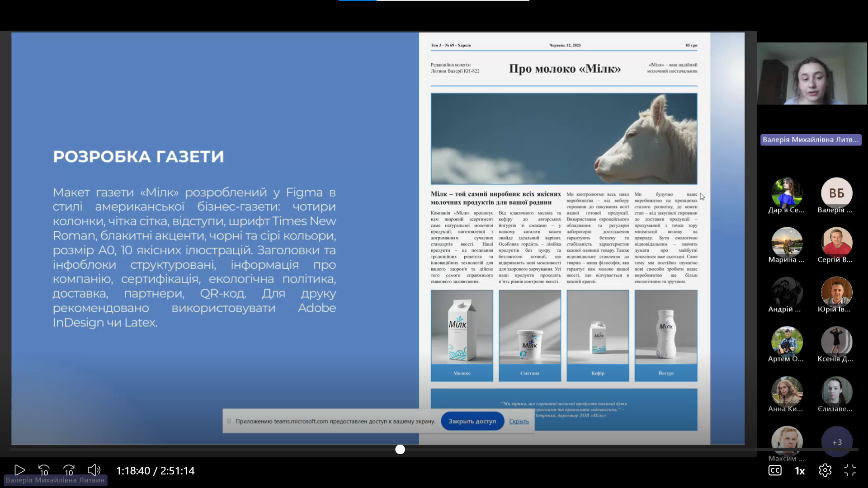Select Артем О... participant avatar

coord(787,342)
